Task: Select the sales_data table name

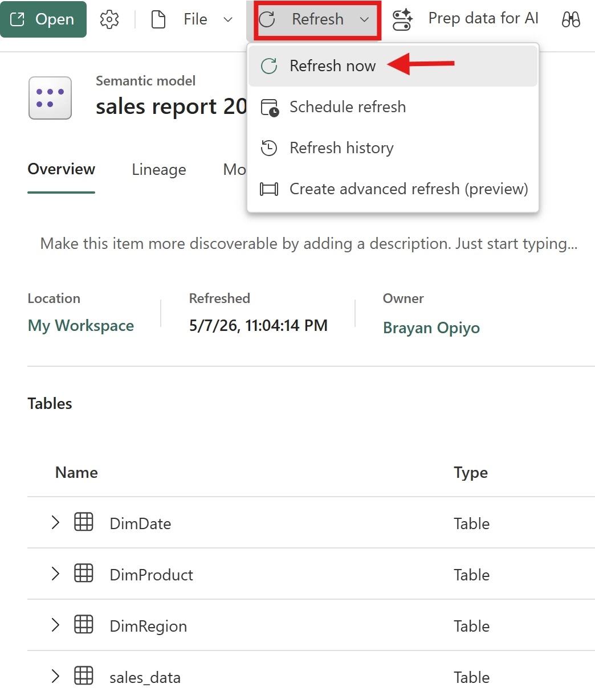Action: click(145, 678)
